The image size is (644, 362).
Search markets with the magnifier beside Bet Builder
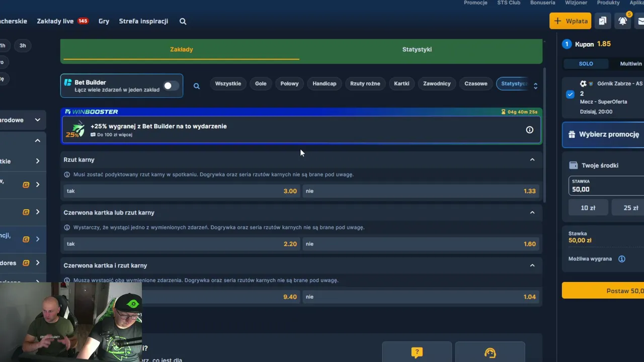[197, 86]
